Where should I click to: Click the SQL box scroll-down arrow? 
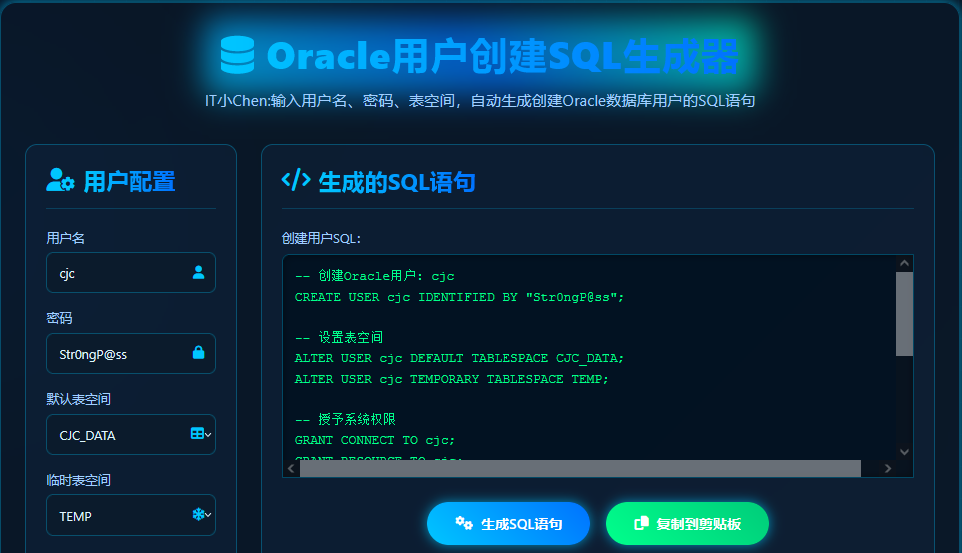tap(904, 452)
